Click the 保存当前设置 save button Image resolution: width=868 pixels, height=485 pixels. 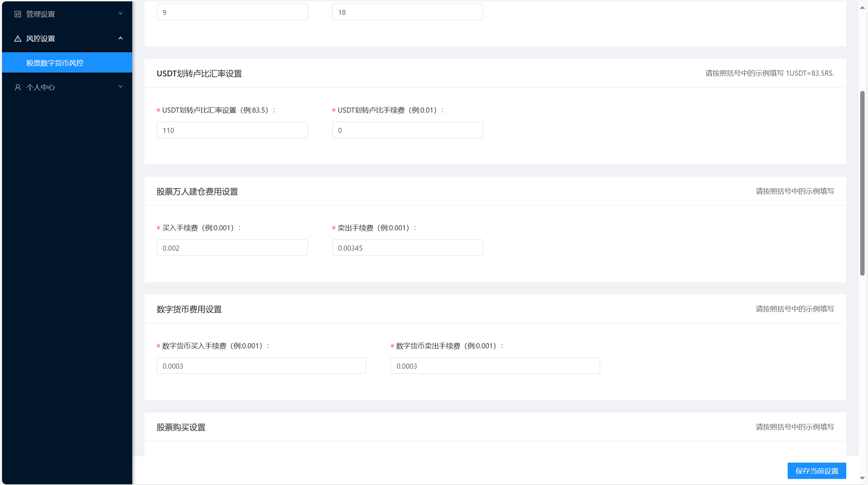click(817, 471)
